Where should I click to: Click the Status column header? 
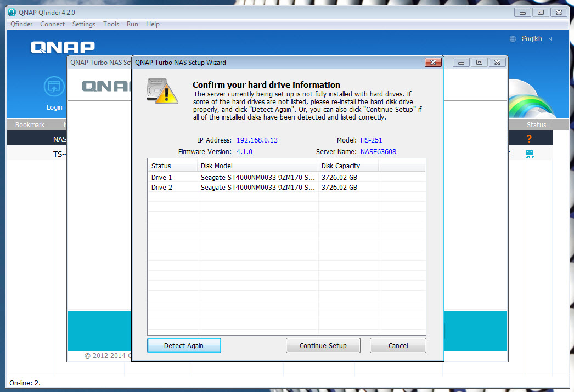[173, 166]
